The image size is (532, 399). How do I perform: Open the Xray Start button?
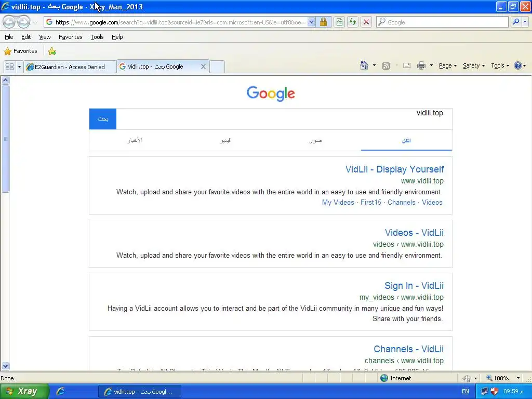(x=24, y=391)
